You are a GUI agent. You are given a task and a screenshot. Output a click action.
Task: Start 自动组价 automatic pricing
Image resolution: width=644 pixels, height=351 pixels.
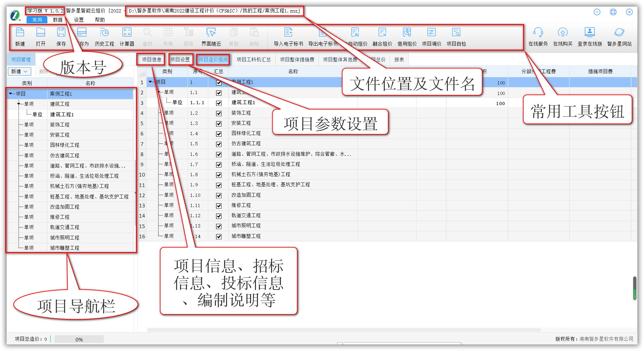click(x=356, y=36)
